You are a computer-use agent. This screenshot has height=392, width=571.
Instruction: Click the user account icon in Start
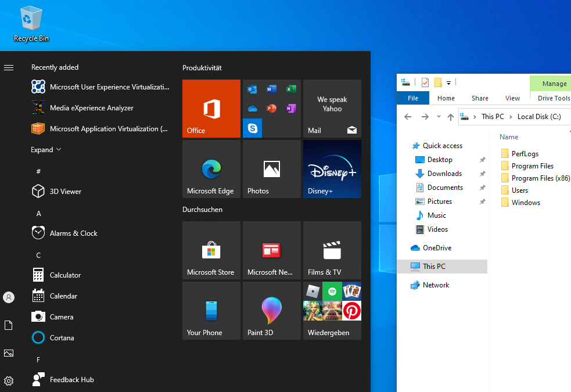(x=9, y=297)
